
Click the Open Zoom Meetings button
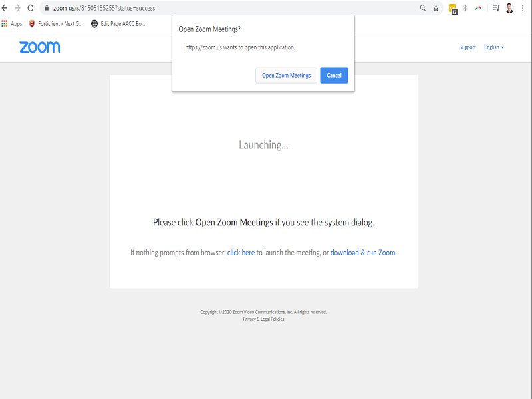click(287, 76)
